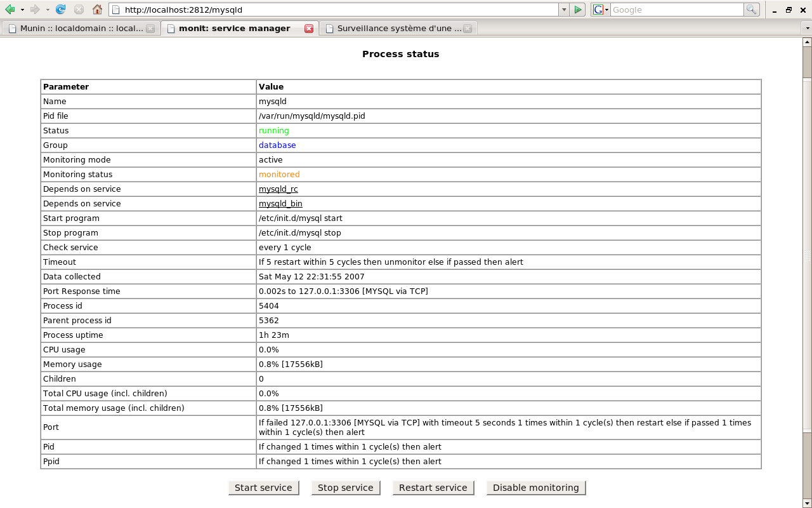Viewport: 812px width, 508px height.
Task: Click the Restart service button
Action: point(433,488)
